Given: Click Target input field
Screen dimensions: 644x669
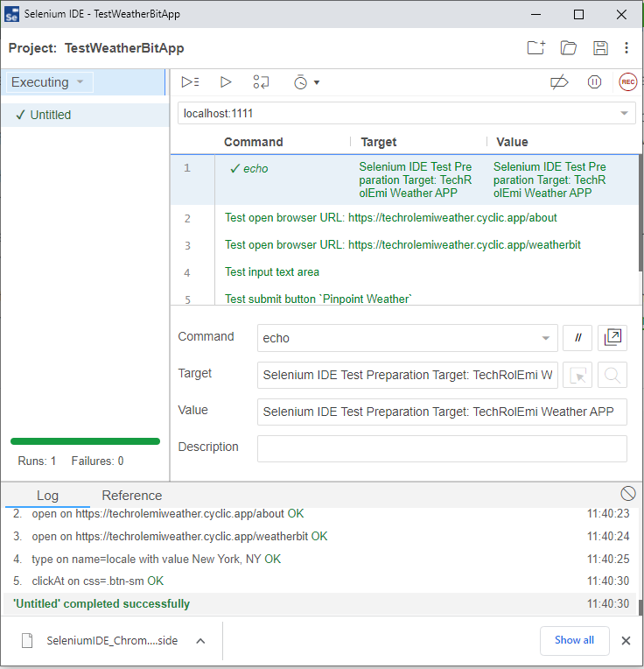Looking at the screenshot, I should coord(407,375).
